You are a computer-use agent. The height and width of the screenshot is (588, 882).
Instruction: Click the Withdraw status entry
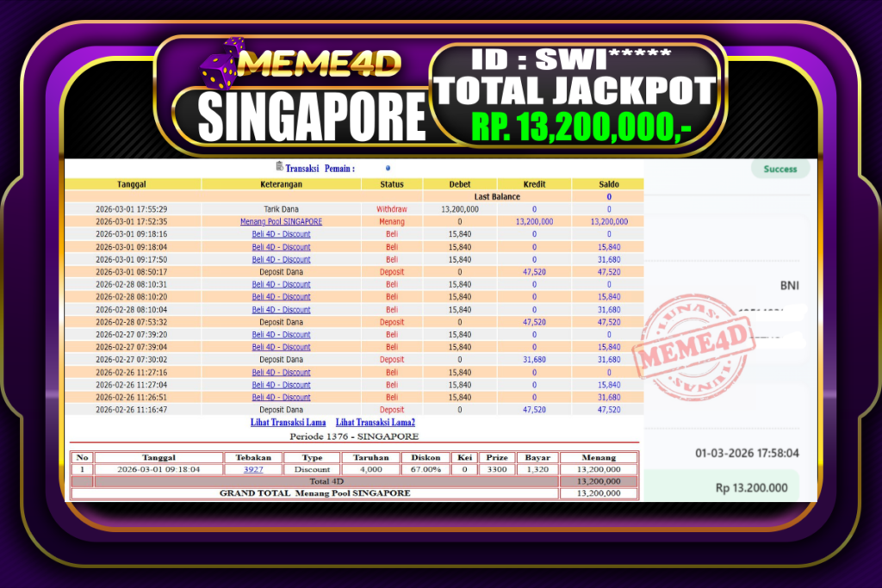(392, 208)
